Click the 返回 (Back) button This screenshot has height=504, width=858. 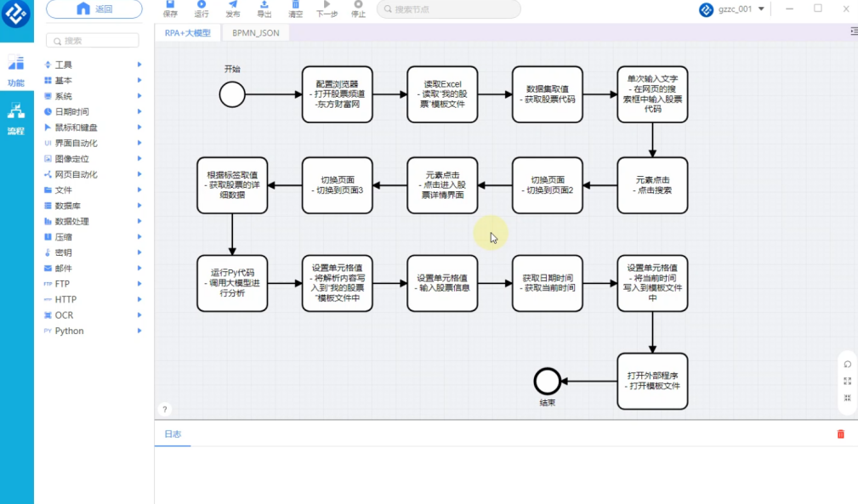point(94,9)
